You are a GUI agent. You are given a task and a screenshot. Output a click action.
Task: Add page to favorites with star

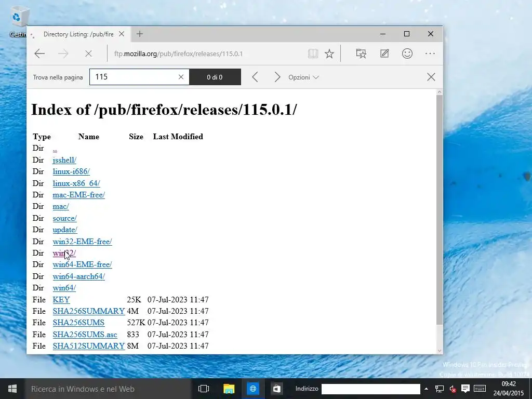[x=329, y=54]
